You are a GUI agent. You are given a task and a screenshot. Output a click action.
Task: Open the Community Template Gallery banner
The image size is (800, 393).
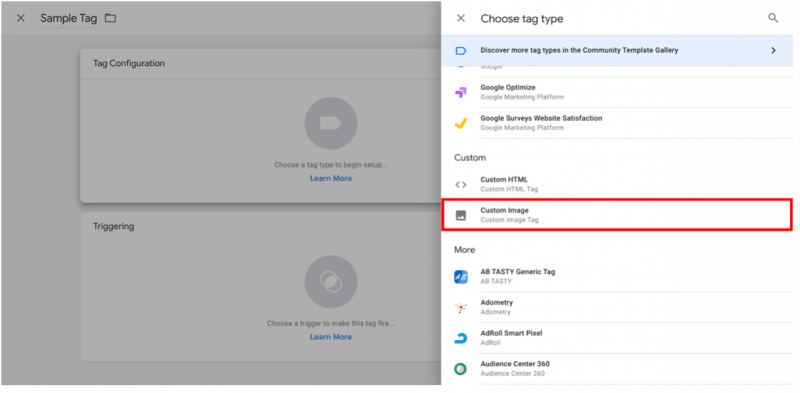pyautogui.click(x=617, y=51)
